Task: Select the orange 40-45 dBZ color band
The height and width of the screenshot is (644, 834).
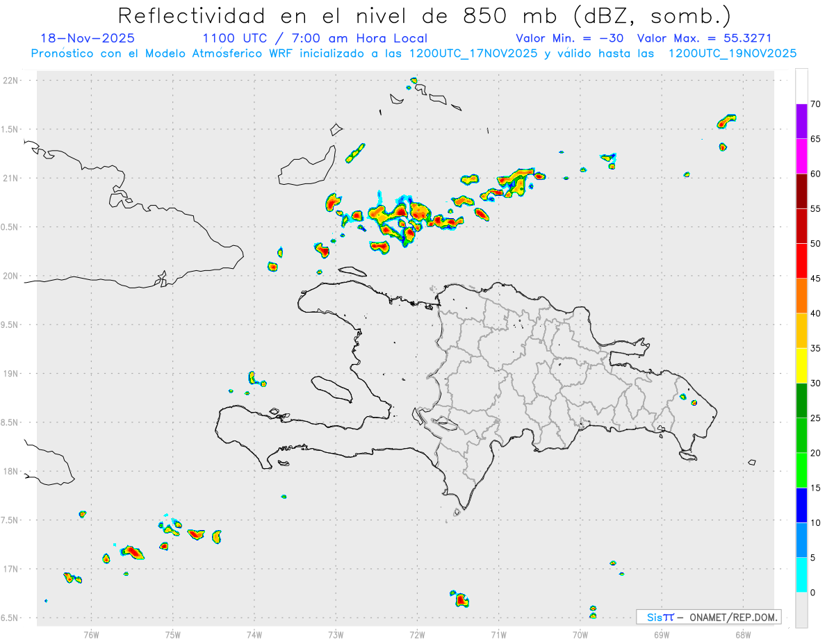Action: pos(801,296)
